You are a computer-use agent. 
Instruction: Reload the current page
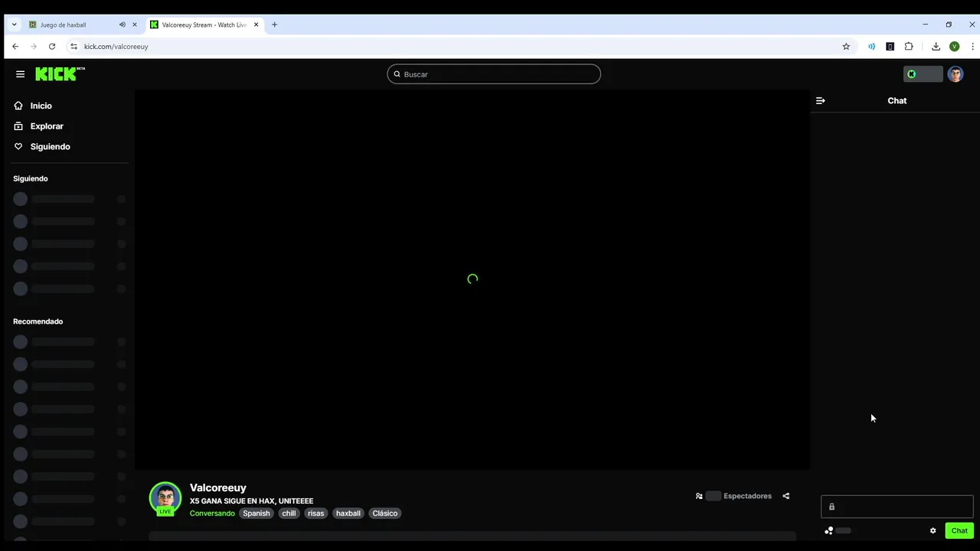point(52,47)
